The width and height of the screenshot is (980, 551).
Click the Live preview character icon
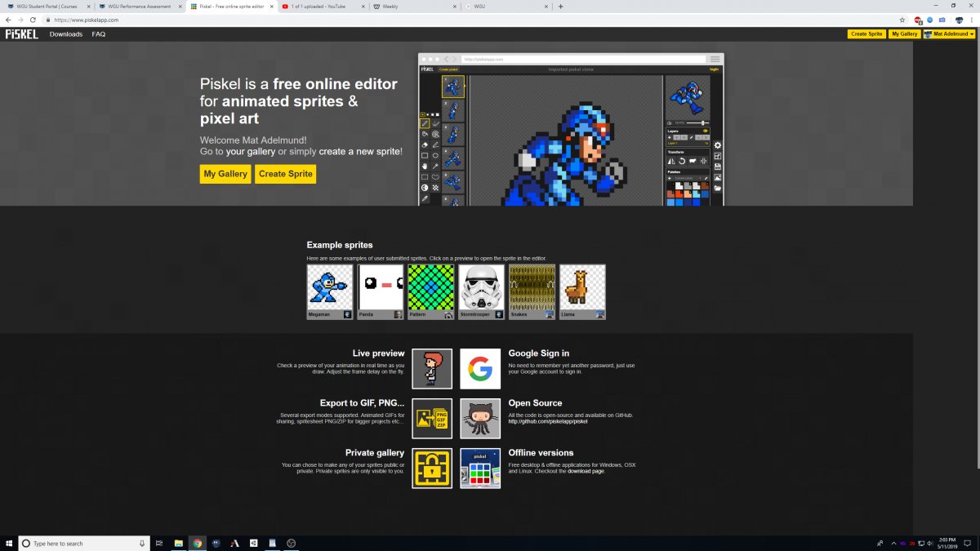(x=432, y=369)
